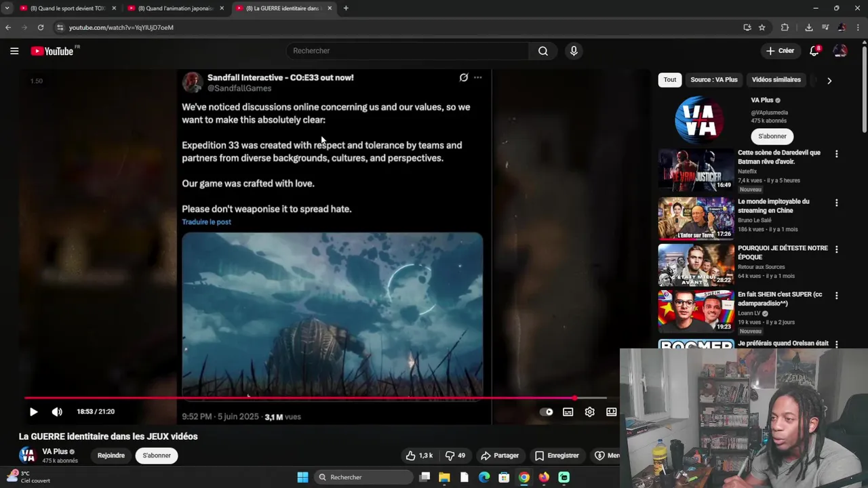
Task: Click the search magnifier button
Action: pos(543,51)
